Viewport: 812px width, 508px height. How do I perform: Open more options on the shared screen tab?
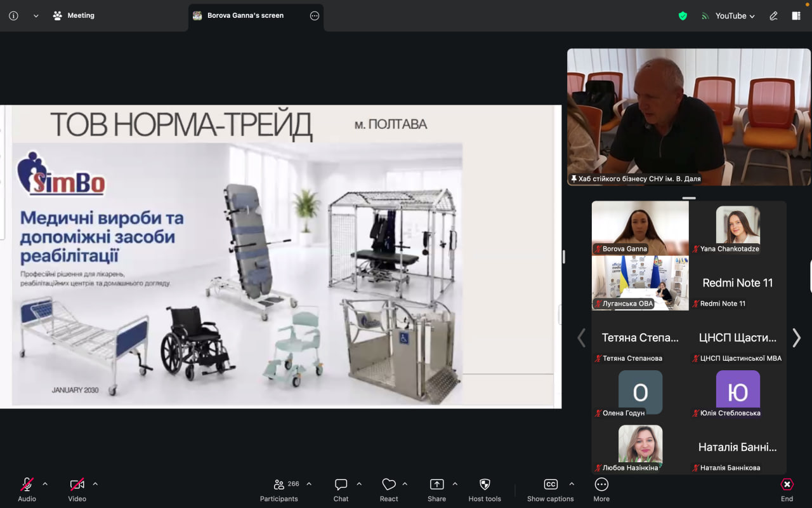tap(315, 16)
